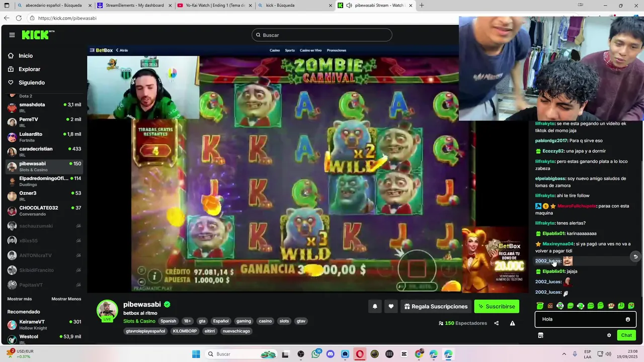Go to Inicio in the sidebar
The width and height of the screenshot is (644, 362).
point(26,56)
